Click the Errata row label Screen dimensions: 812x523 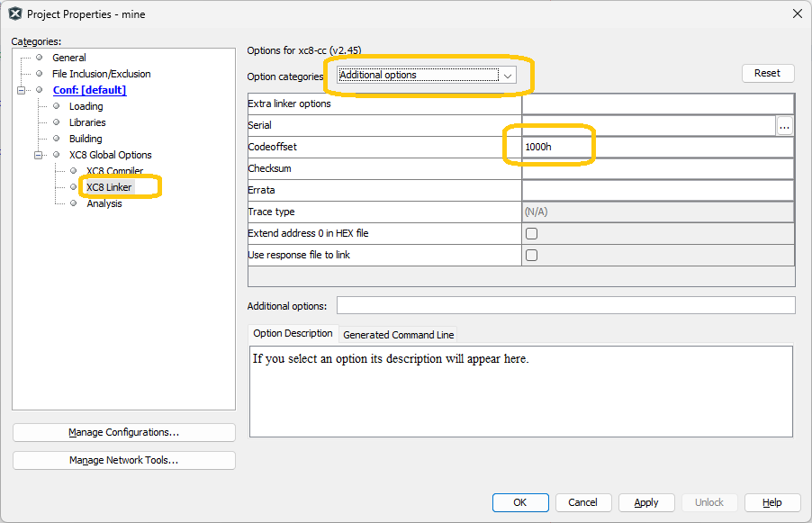261,190
